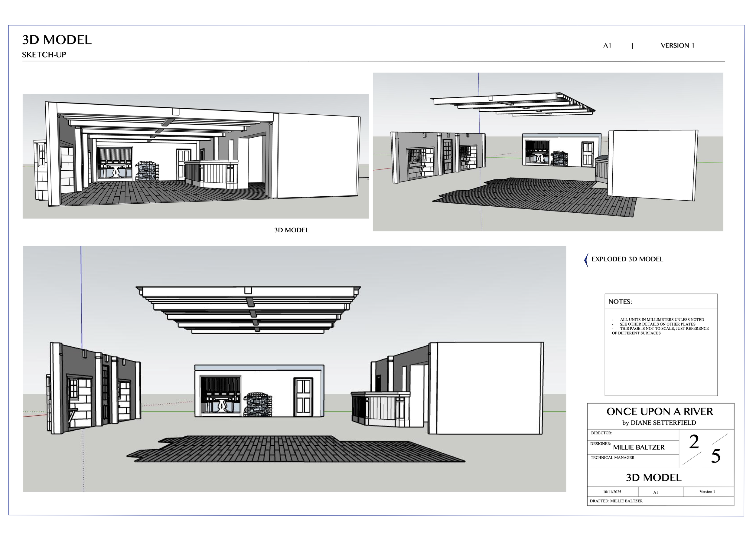
Task: Click the blue arrow beside 'EXPLODED 3D MODEL'
Action: [x=586, y=260]
